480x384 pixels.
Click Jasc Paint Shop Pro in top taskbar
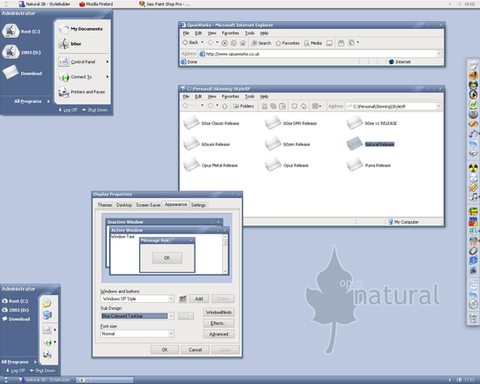165,4
